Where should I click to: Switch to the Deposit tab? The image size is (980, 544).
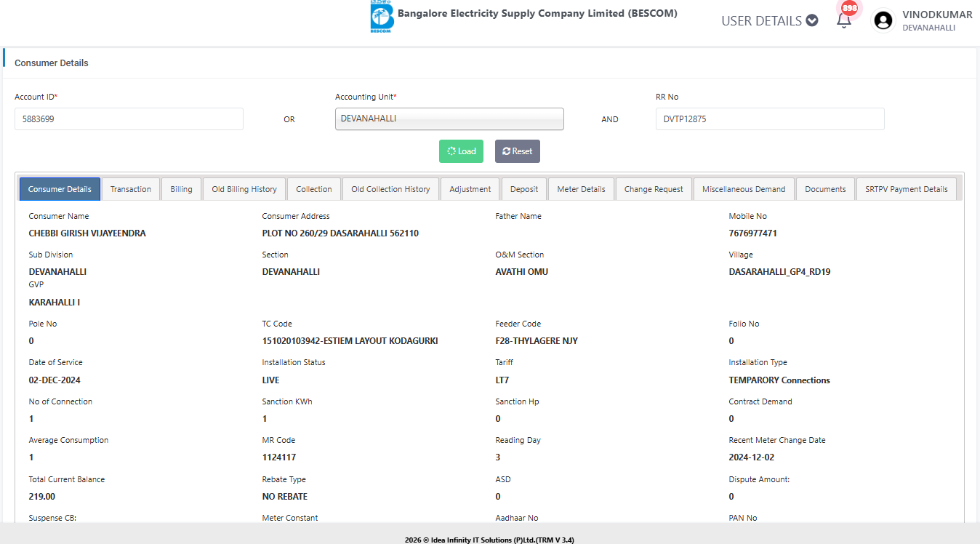point(523,189)
